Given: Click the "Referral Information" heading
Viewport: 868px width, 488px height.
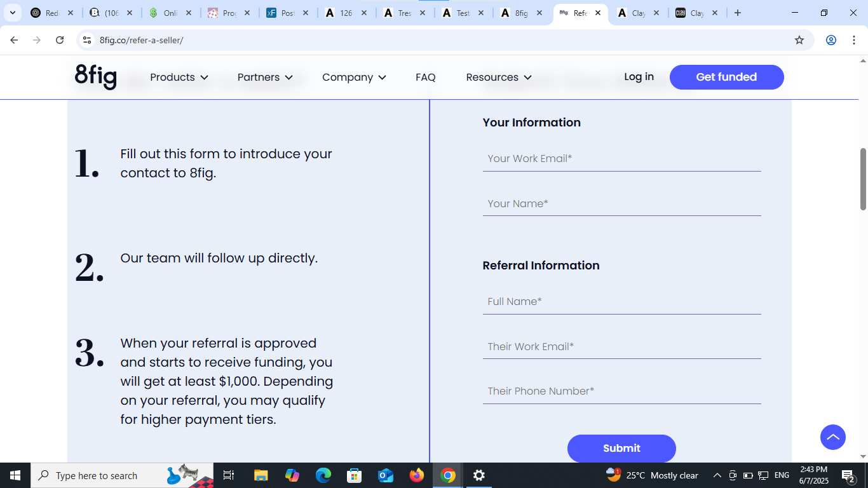Looking at the screenshot, I should (541, 266).
